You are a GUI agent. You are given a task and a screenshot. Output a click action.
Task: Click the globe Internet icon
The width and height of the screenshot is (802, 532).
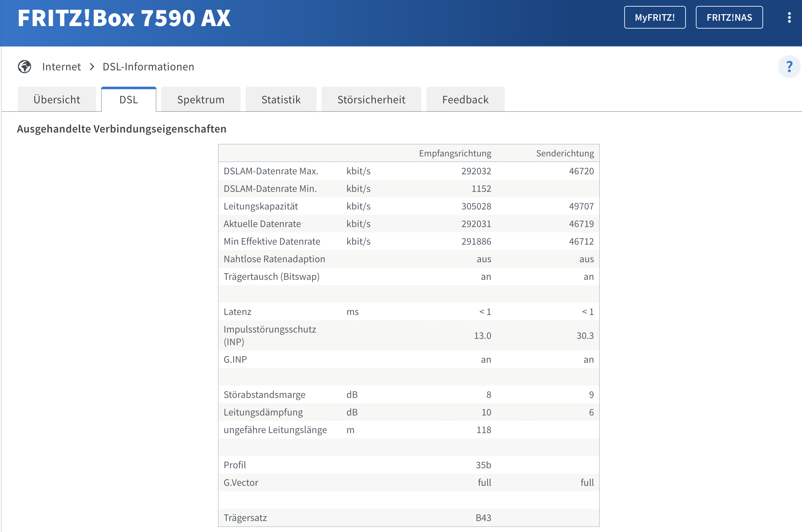pyautogui.click(x=24, y=67)
